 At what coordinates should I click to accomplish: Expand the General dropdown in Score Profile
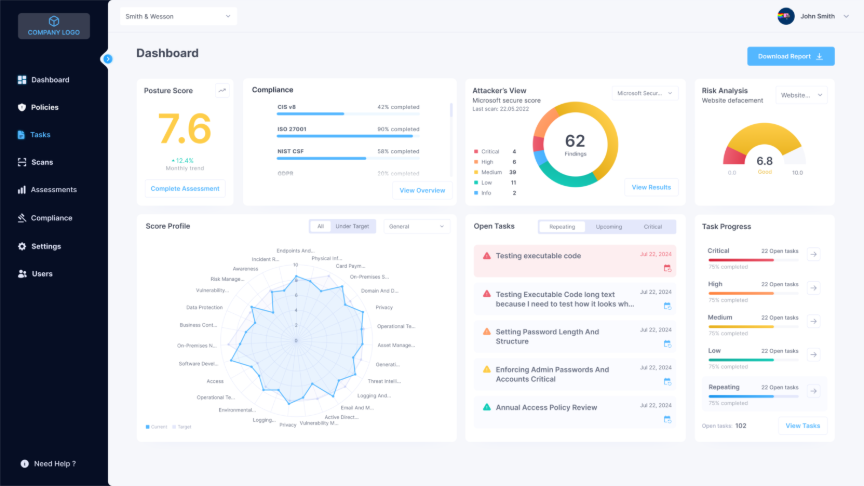click(416, 227)
